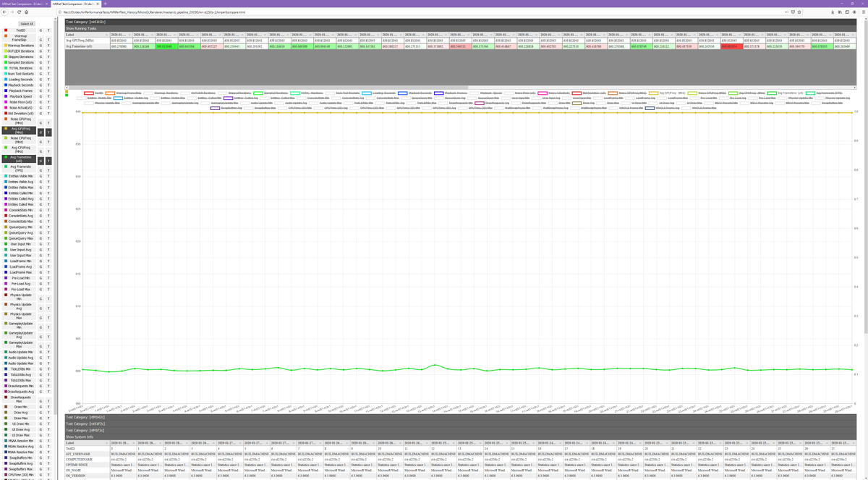The width and height of the screenshot is (868, 480).
Task: Toggle T button for OUTLIER Iterations
Action: click(x=48, y=51)
